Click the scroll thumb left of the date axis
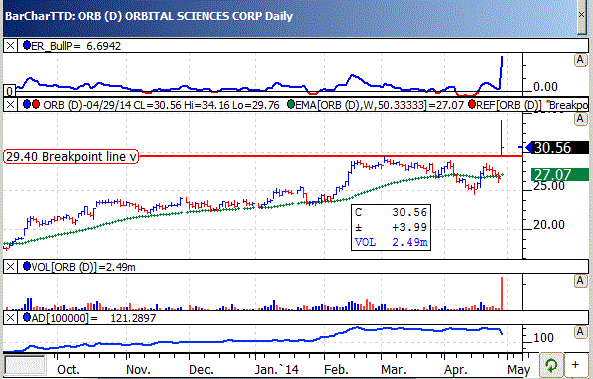This screenshot has width=593, height=379. pos(25,365)
